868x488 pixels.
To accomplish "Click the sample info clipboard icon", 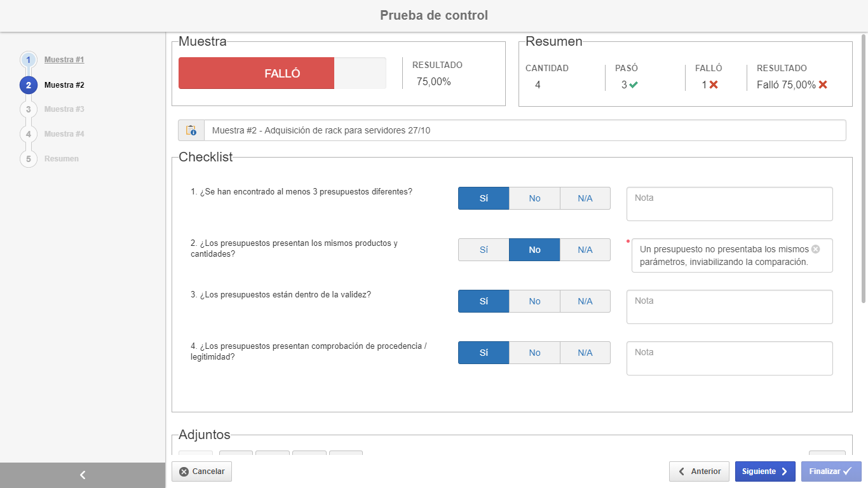I will (191, 130).
